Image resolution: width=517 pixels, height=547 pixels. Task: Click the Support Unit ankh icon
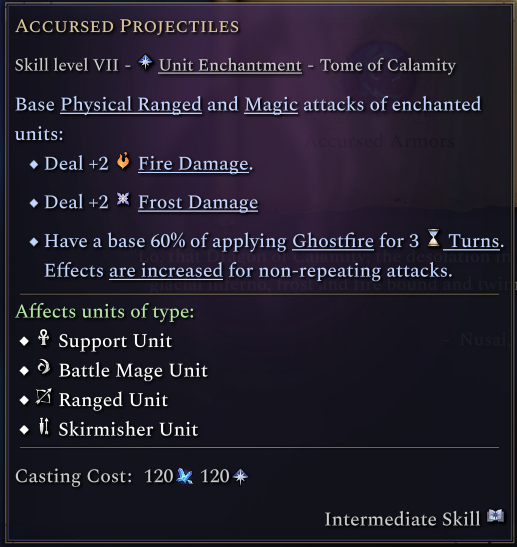tap(44, 338)
